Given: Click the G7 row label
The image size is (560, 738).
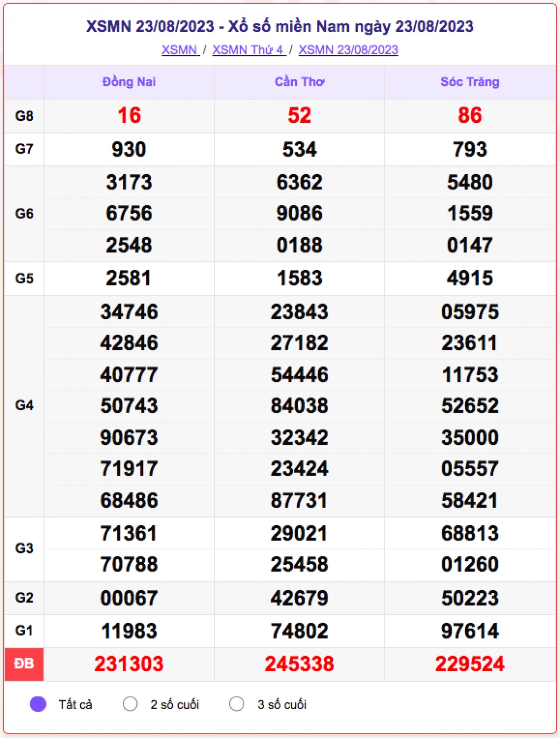Looking at the screenshot, I should [x=24, y=149].
